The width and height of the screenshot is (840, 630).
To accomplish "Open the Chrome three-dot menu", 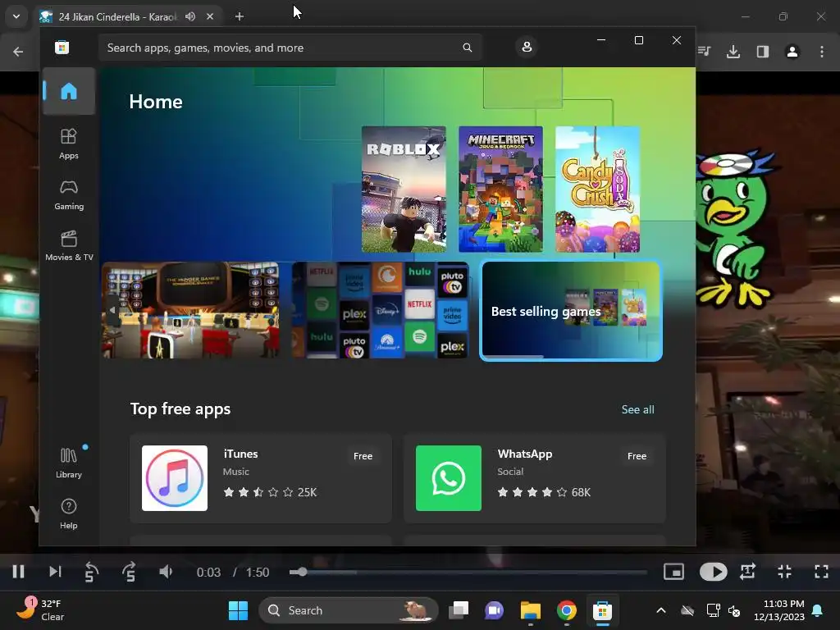I will 822,52.
